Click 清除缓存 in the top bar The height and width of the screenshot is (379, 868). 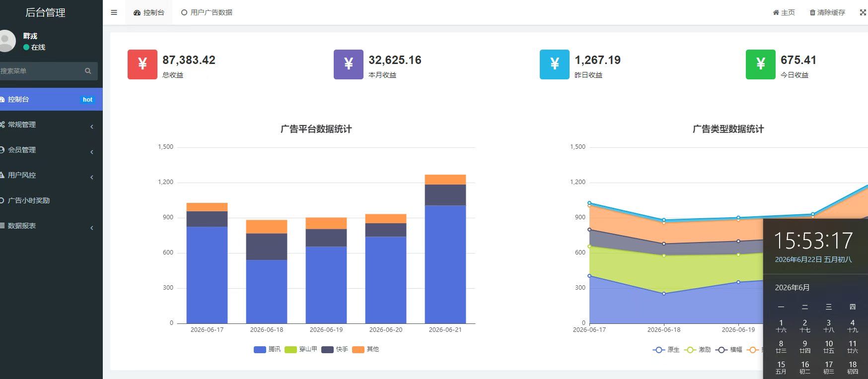point(827,12)
